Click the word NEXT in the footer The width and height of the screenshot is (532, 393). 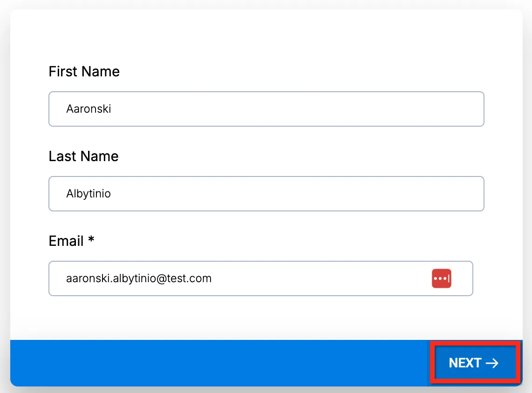coord(465,363)
